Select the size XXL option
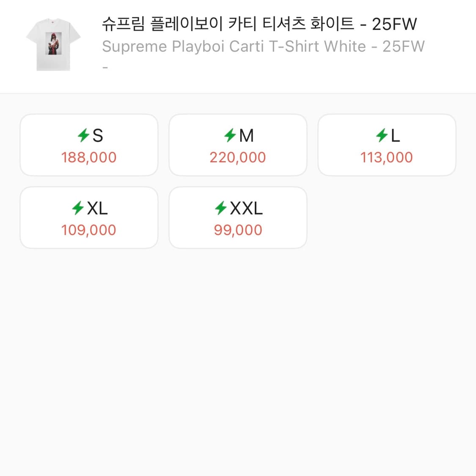Screen dimensions: 476x476 click(237, 217)
